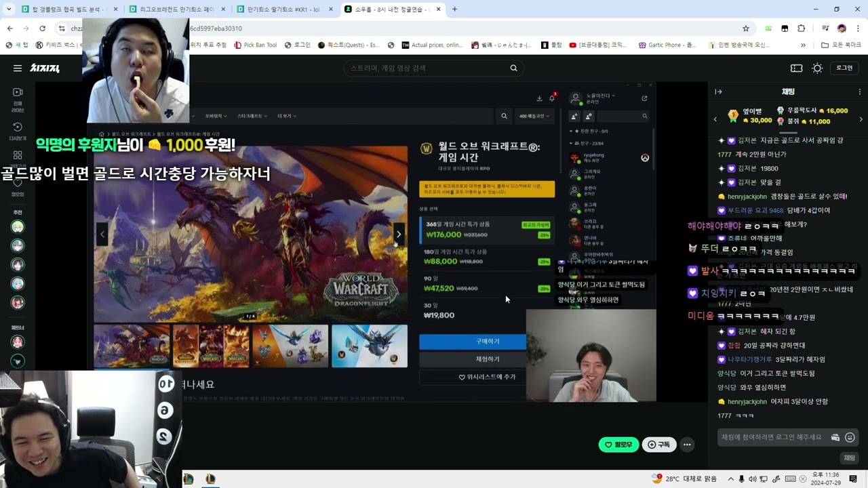Collapse the chat panel with the arrow icon
The image size is (868, 488).
coord(719,91)
